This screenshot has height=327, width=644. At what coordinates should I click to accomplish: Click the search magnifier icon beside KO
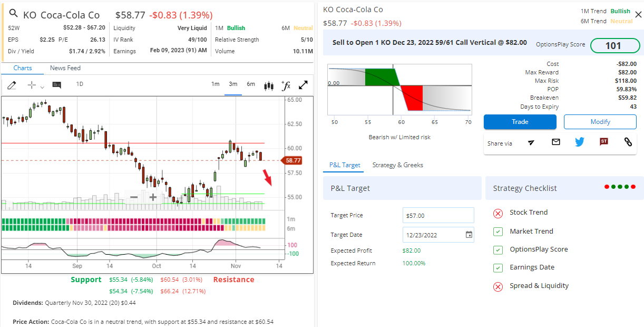pyautogui.click(x=14, y=14)
